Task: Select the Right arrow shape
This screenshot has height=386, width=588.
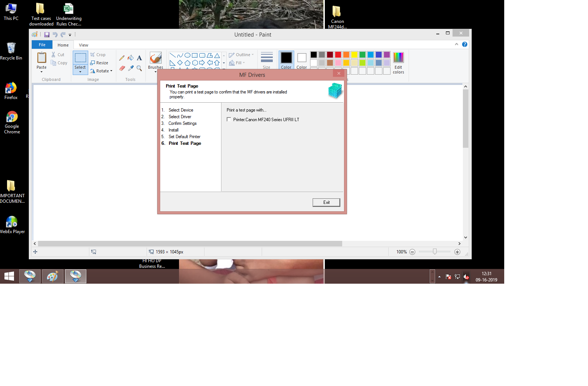Action: [x=202, y=63]
